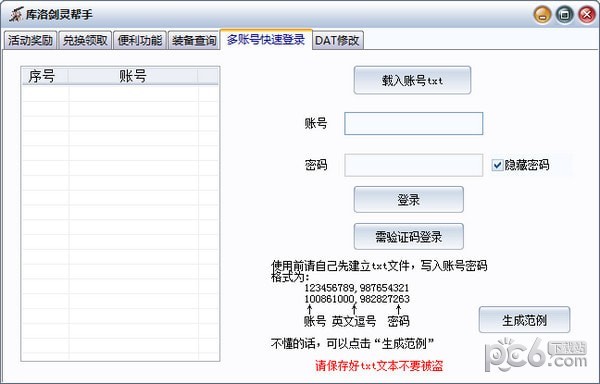
Task: Click the 登录 button
Action: tap(409, 199)
